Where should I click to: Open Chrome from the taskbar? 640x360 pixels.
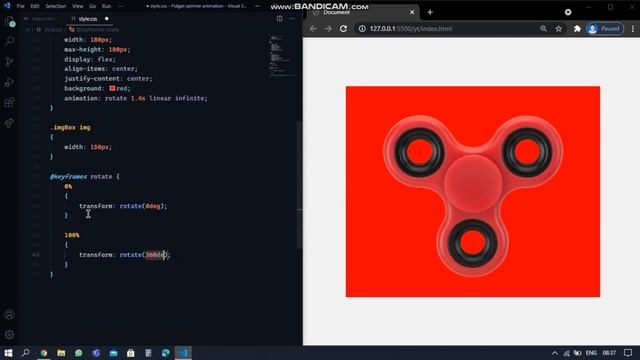coord(44,353)
